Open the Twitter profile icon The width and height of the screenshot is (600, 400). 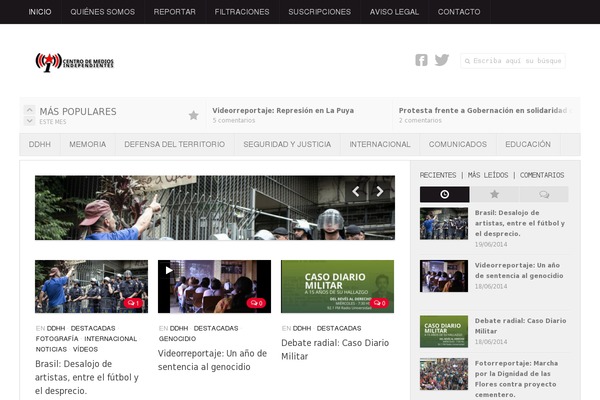[x=442, y=60]
